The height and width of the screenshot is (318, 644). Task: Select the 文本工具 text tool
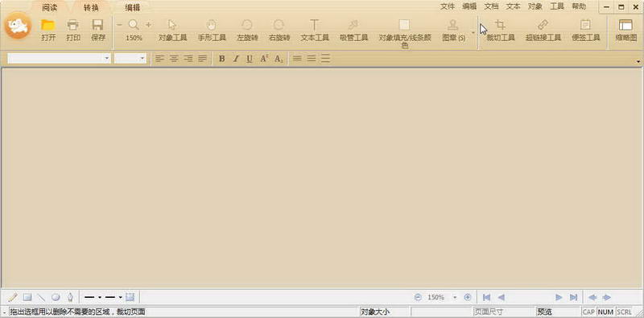(315, 31)
